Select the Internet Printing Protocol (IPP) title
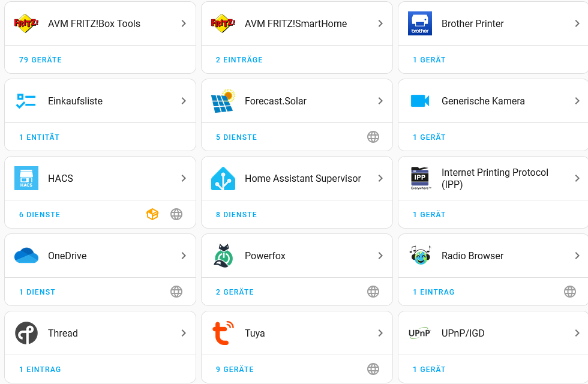The image size is (588, 384). tap(494, 178)
